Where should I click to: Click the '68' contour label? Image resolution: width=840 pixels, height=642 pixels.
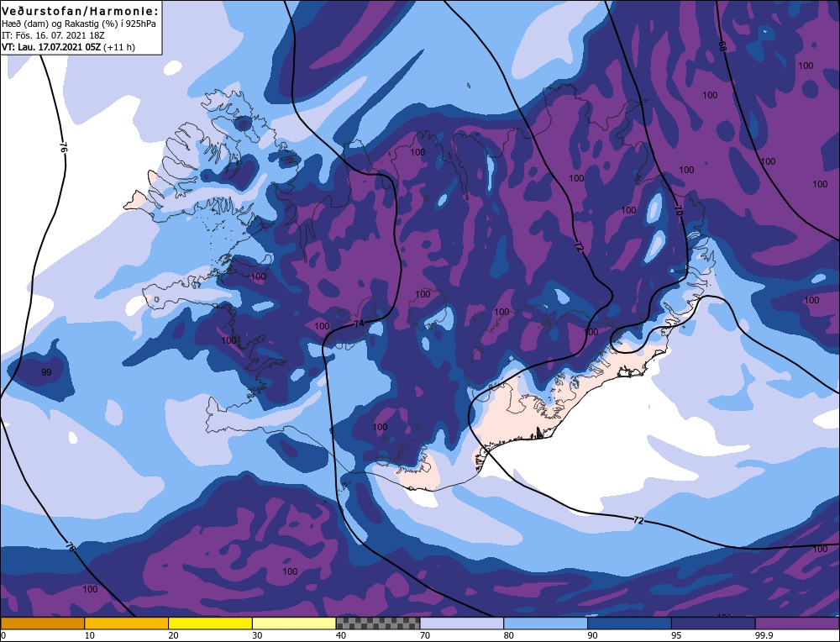pos(722,47)
